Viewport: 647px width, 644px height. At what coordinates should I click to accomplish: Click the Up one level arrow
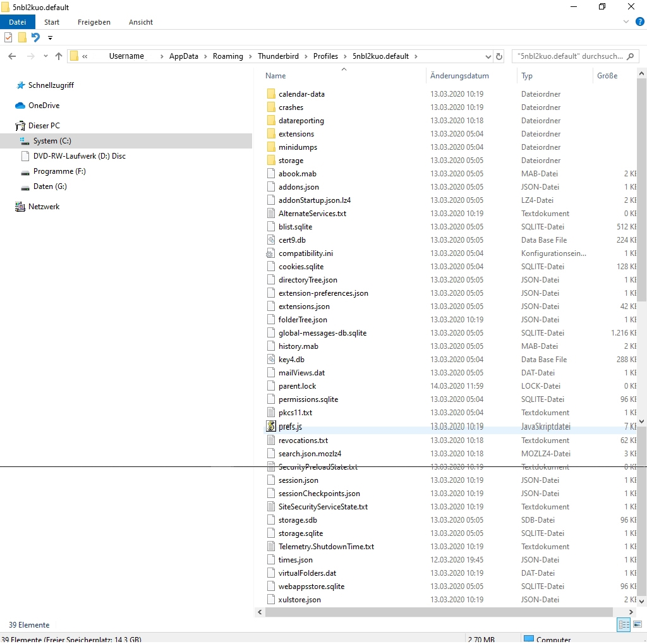[59, 56]
